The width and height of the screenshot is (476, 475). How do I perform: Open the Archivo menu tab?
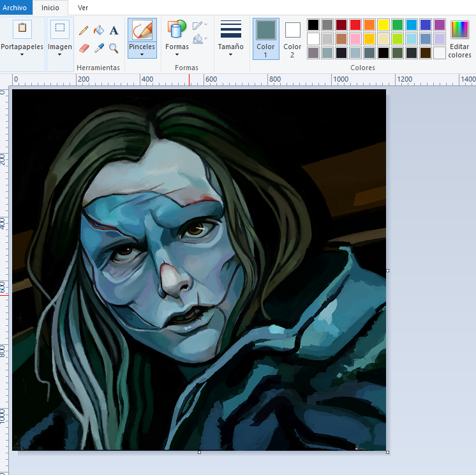(16, 8)
